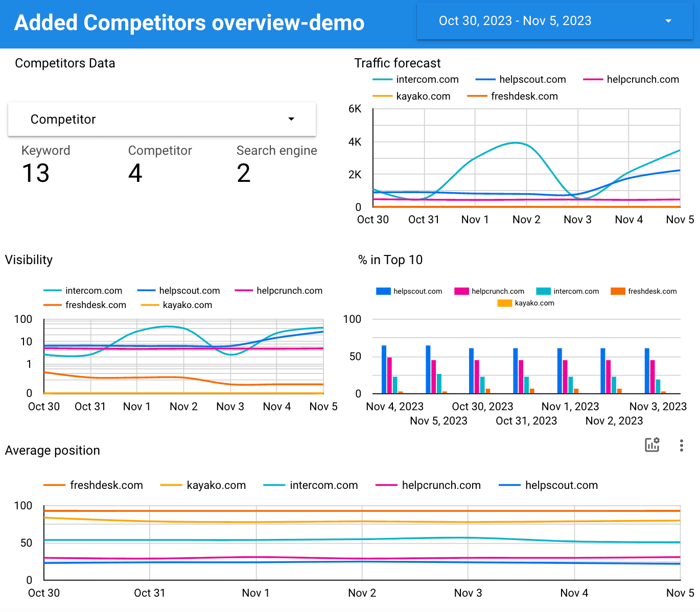The width and height of the screenshot is (700, 612).
Task: Click the Traffic forecast chart title
Action: (398, 63)
